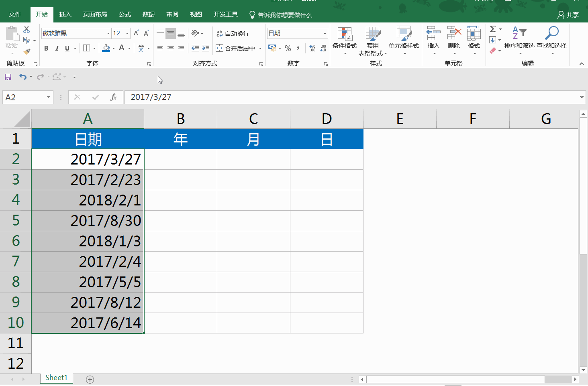Open font color dropdown arrow
This screenshot has width=588, height=386.
point(129,49)
